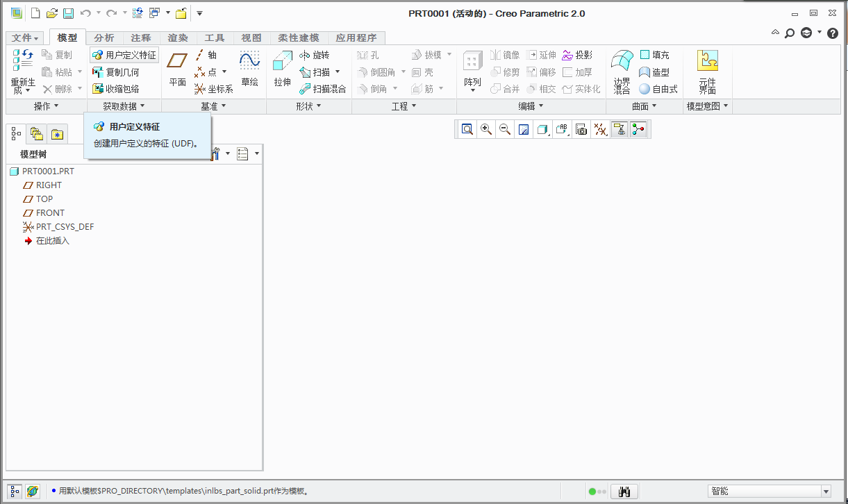This screenshot has width=848, height=504.
Task: Expand the Operations (操作) group
Action: point(46,106)
